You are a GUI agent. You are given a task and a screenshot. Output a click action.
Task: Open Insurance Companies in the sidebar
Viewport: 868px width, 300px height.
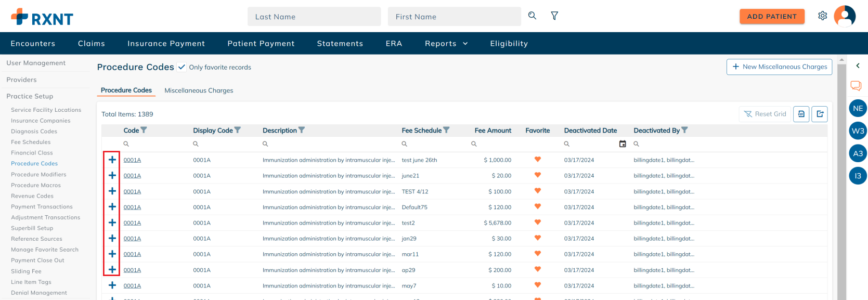[x=41, y=121]
